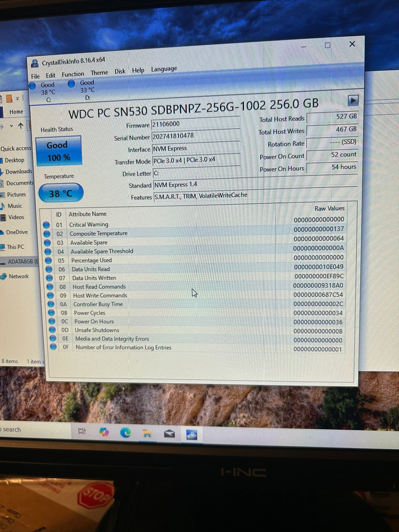Viewport: 399px width, 532px height.
Task: Click status circle for Controller Busy Time
Action: click(51, 304)
